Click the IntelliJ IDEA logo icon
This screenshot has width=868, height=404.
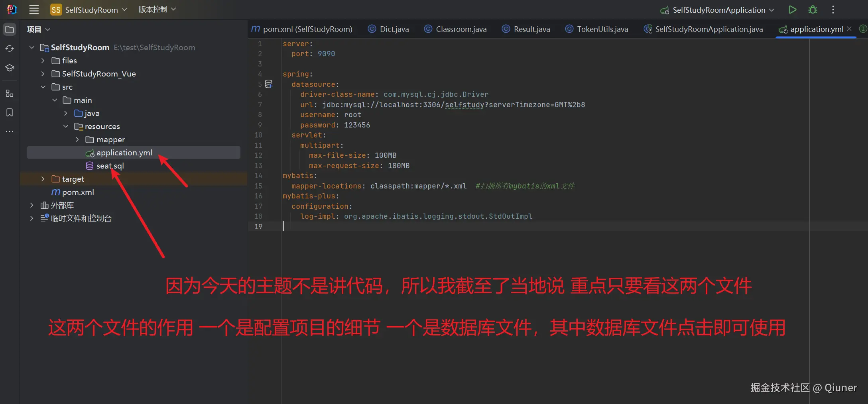tap(12, 9)
